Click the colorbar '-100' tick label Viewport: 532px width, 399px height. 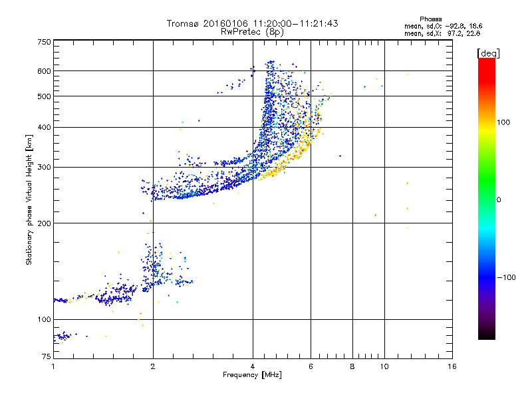(x=507, y=277)
